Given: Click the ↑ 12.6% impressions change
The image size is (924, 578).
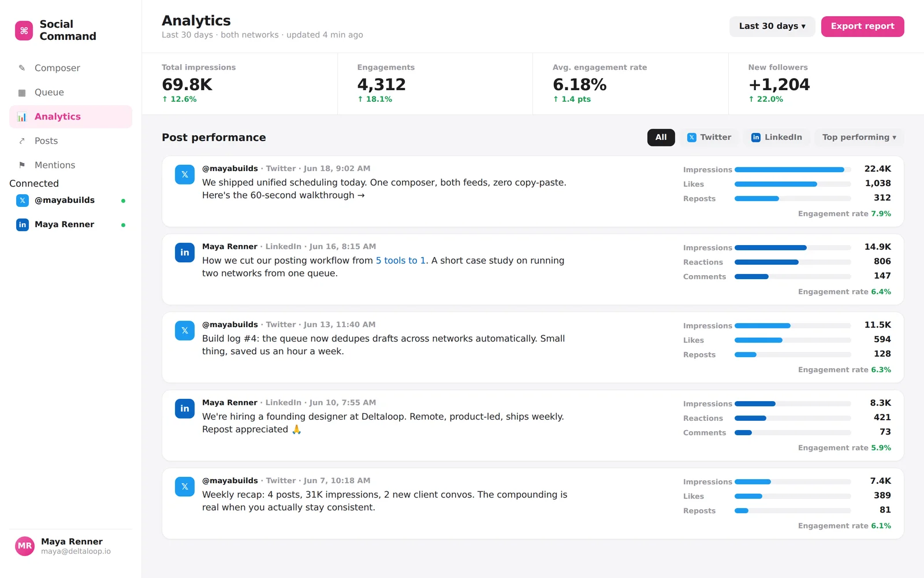Looking at the screenshot, I should pos(179,99).
